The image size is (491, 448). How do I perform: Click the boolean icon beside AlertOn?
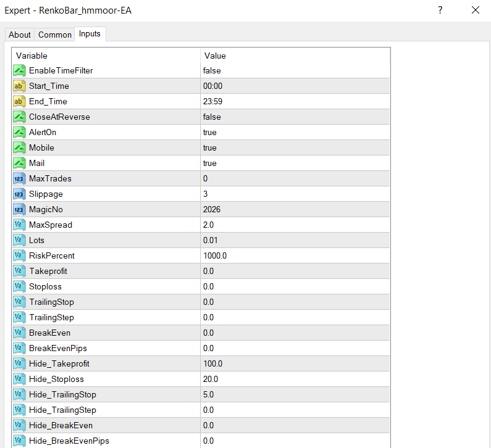point(19,132)
